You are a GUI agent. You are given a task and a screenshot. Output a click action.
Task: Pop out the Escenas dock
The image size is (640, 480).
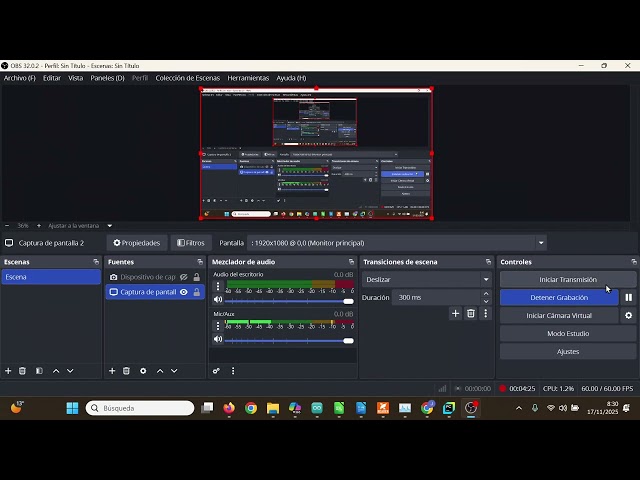[96, 262]
